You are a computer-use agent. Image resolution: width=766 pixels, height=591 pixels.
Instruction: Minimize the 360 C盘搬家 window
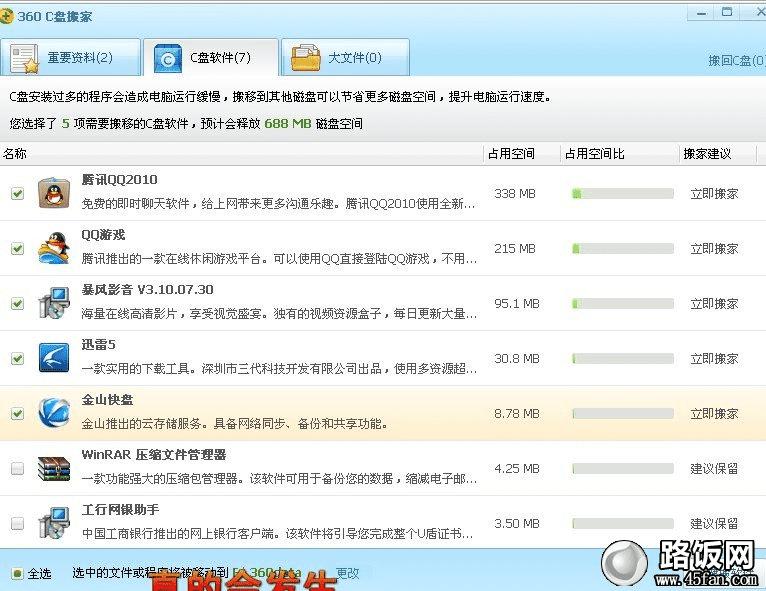tap(702, 13)
